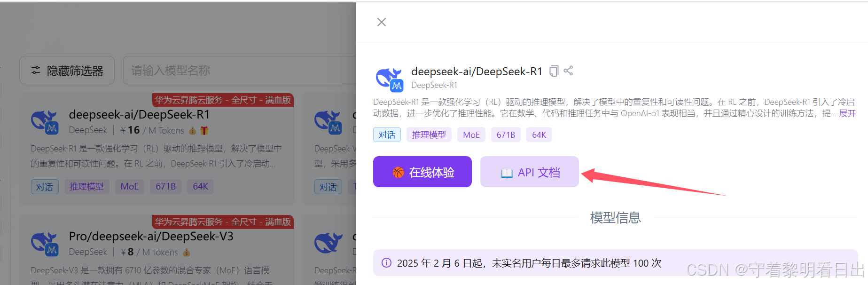Click the 隐藏筛选器 button
This screenshot has height=285, width=868.
67,70
